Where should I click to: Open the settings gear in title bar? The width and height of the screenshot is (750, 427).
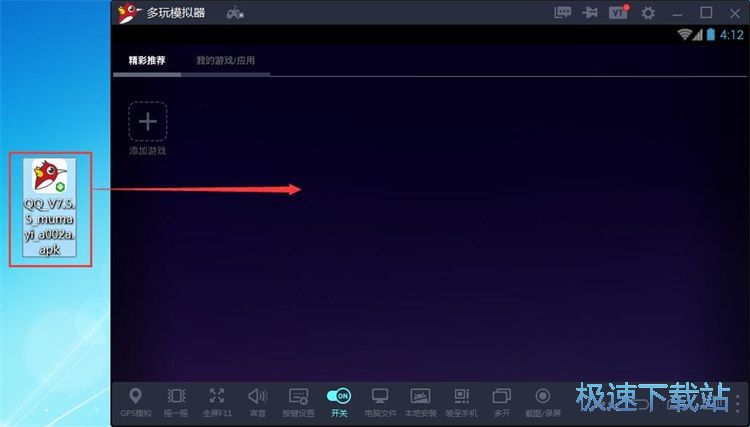[x=648, y=13]
